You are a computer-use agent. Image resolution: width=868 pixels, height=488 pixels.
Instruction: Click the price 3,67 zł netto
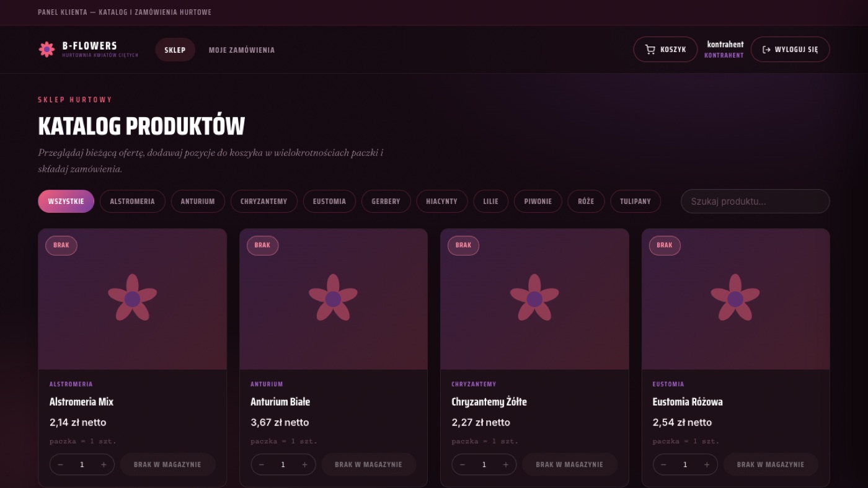280,422
